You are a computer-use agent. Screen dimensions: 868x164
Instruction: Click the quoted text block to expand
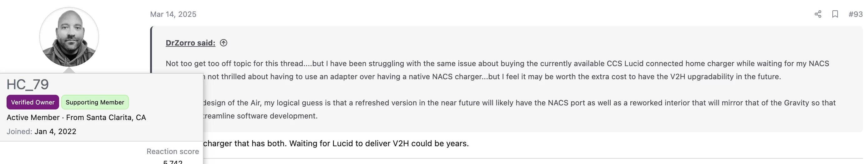pyautogui.click(x=507, y=79)
